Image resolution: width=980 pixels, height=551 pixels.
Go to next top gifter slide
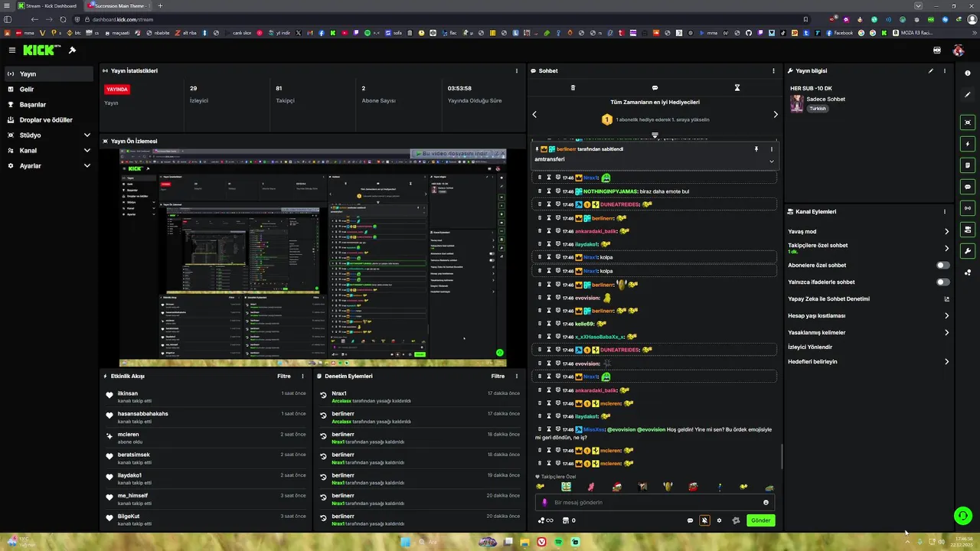(x=775, y=115)
